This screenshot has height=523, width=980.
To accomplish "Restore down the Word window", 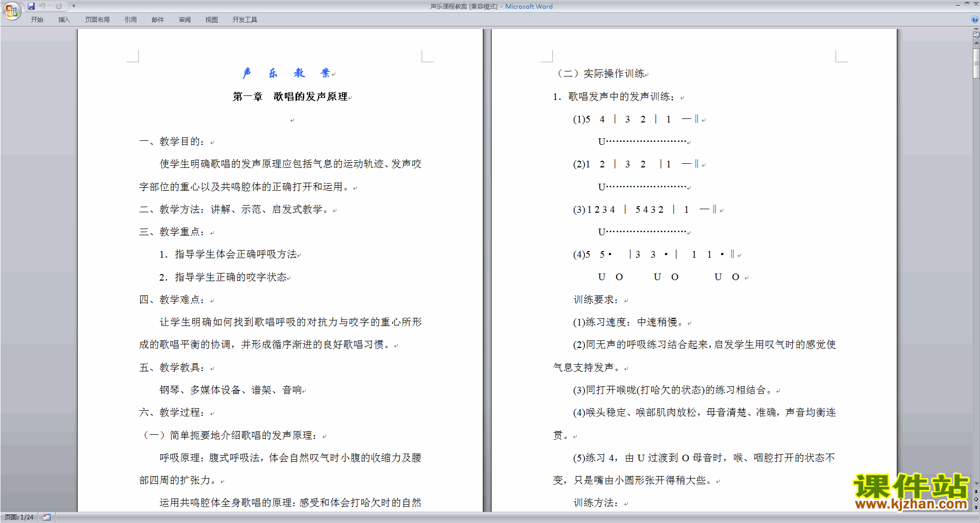I will [967, 4].
